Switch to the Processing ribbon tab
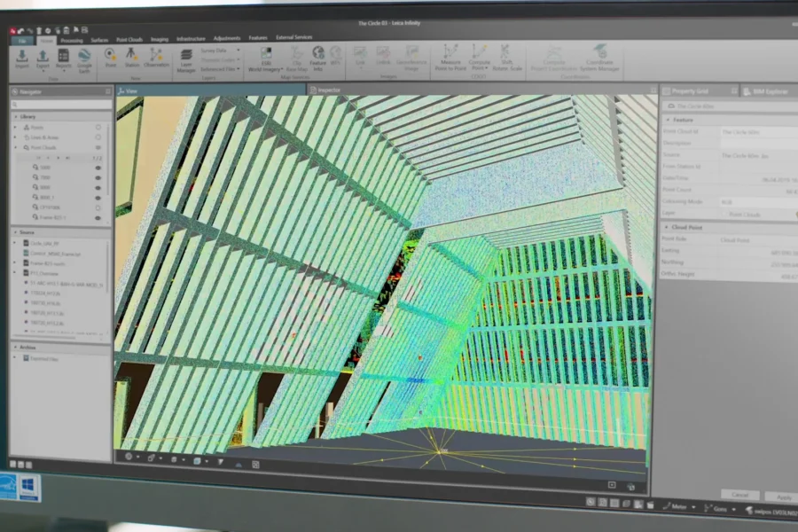This screenshot has height=532, width=798. [72, 40]
